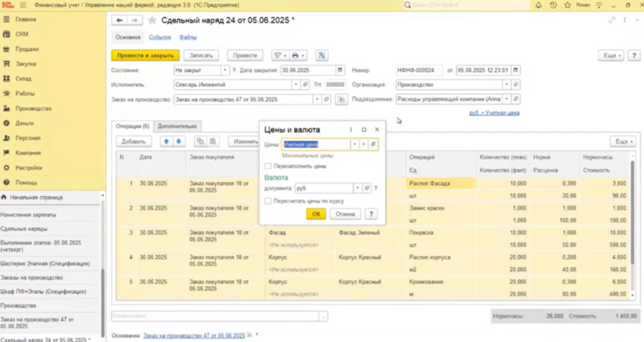This screenshot has width=644, height=342.
Task: Open currency документа dropdown list
Action: coord(357,188)
